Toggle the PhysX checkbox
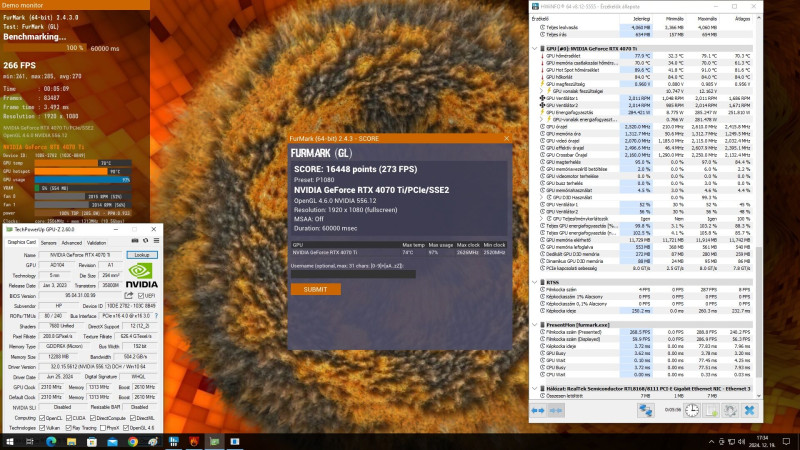This screenshot has height=450, width=800. (103, 428)
